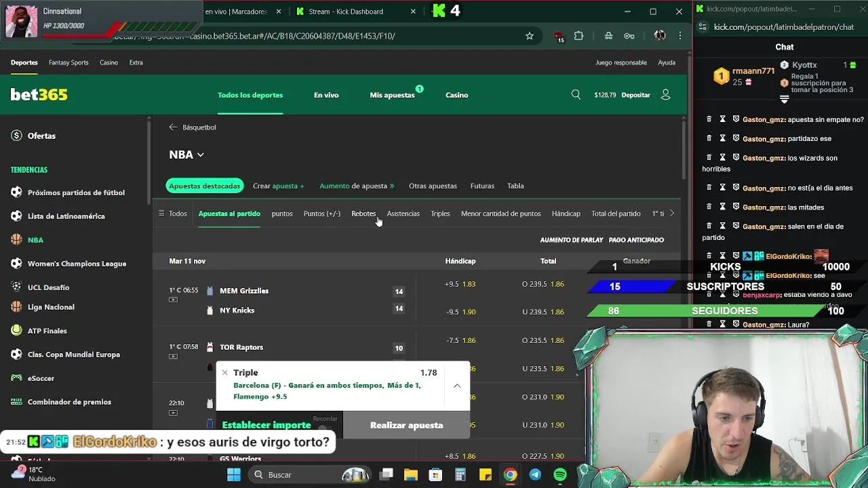Screen dimensions: 868x488
Task: Click the Combinador de premios icon
Action: coord(16,402)
